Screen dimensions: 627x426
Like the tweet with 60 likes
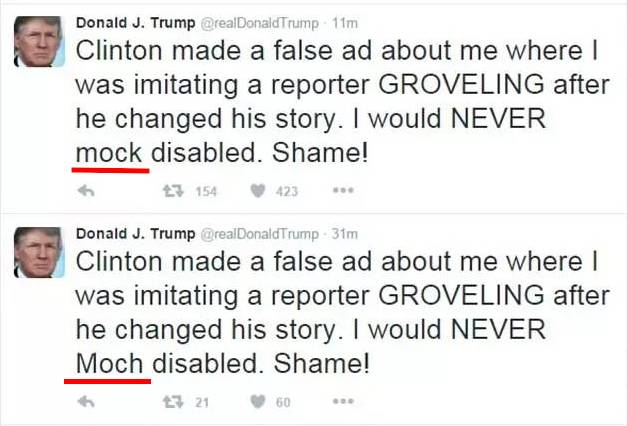[x=258, y=401]
